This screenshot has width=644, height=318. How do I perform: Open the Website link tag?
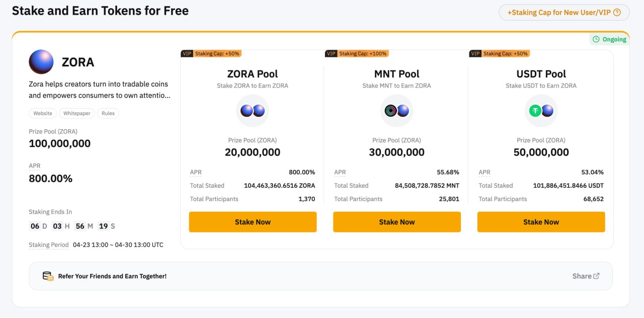pyautogui.click(x=43, y=113)
